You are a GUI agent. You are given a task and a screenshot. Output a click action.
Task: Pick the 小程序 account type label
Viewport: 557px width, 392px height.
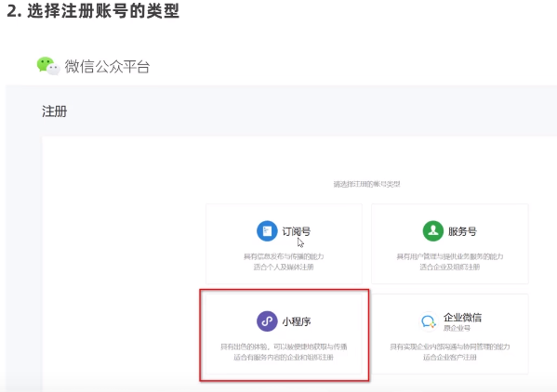tap(297, 321)
